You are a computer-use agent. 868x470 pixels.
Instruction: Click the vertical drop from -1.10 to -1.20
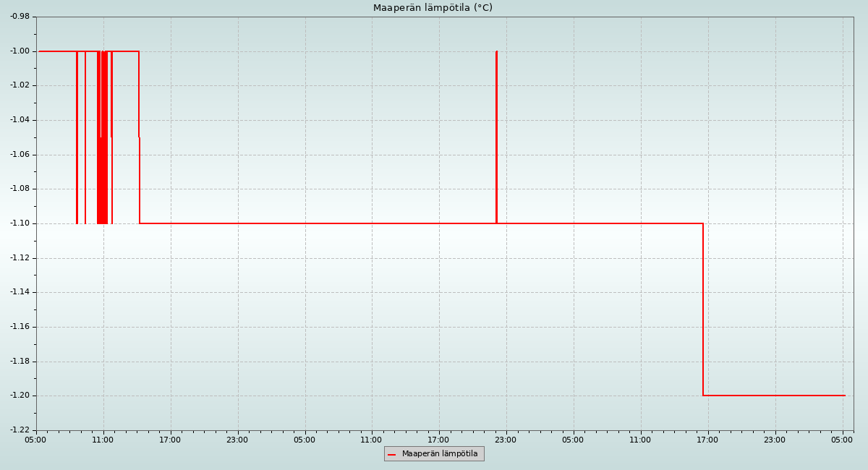(703, 309)
